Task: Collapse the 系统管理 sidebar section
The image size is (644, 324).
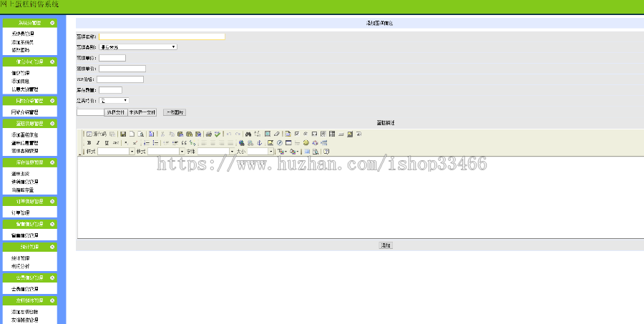Action: (52, 23)
